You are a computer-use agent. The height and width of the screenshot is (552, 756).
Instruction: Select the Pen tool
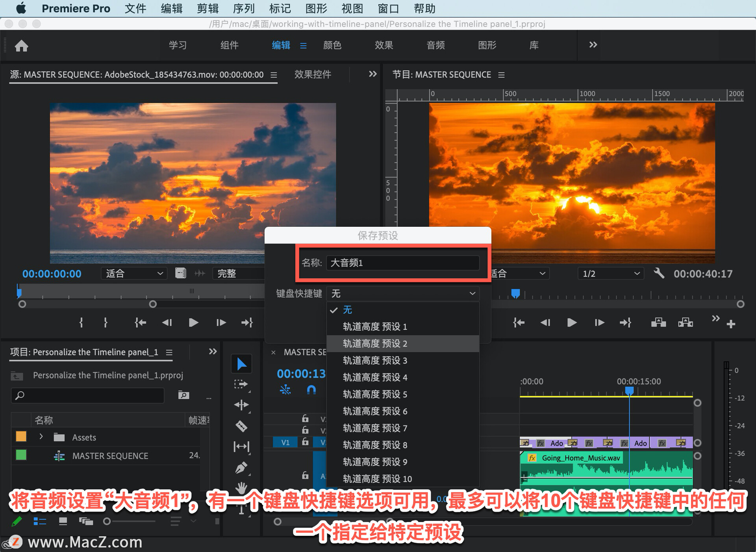click(241, 468)
